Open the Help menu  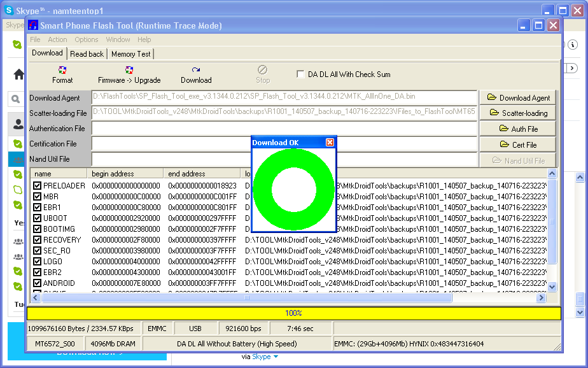pos(144,39)
